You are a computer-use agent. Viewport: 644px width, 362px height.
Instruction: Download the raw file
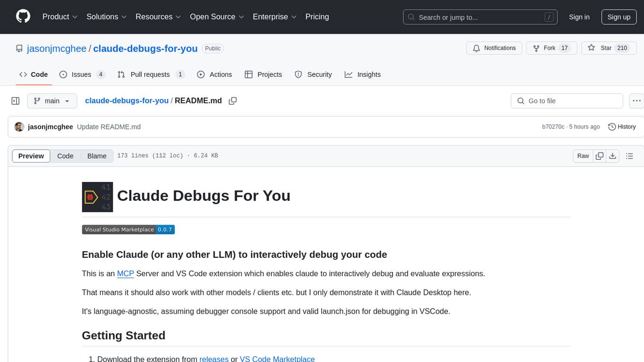tap(612, 156)
